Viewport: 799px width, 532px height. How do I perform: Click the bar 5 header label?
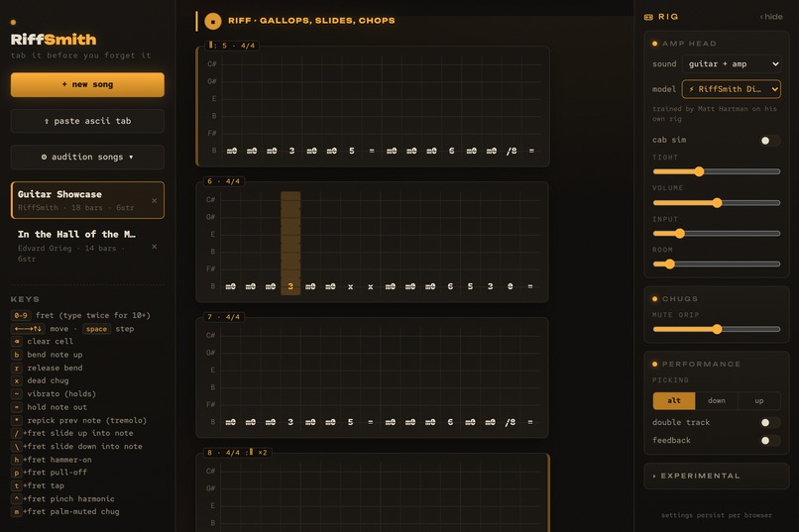232,46
